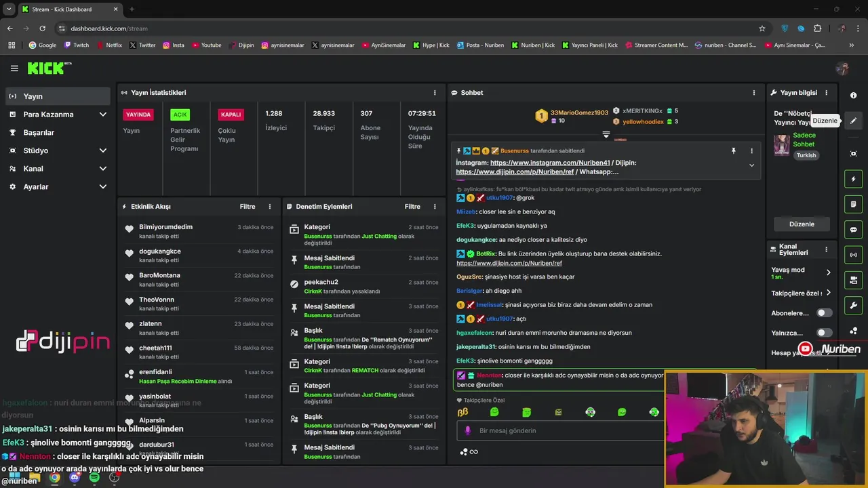The image size is (868, 488).
Task: Click the wrench icon in the right toolbar
Action: pyautogui.click(x=853, y=306)
